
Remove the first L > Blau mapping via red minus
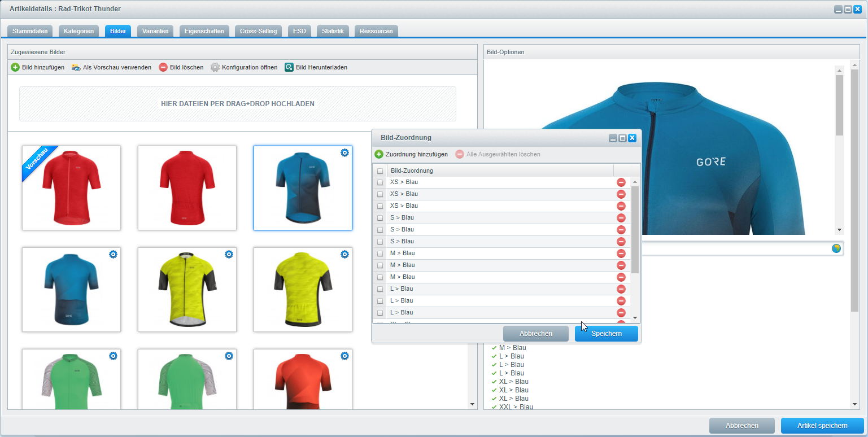tap(621, 289)
